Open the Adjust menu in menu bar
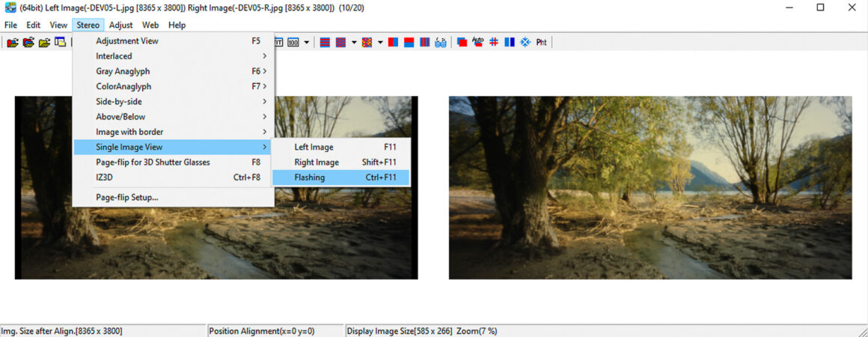The width and height of the screenshot is (868, 337). [120, 25]
